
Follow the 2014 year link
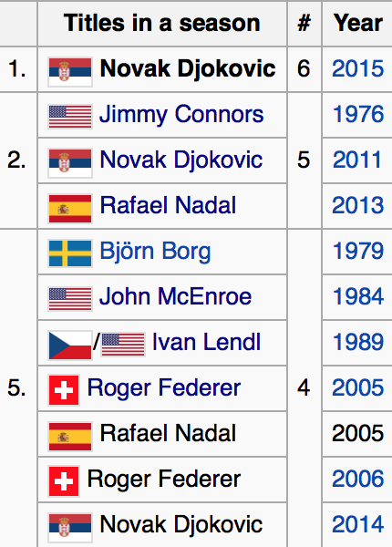[x=358, y=524]
